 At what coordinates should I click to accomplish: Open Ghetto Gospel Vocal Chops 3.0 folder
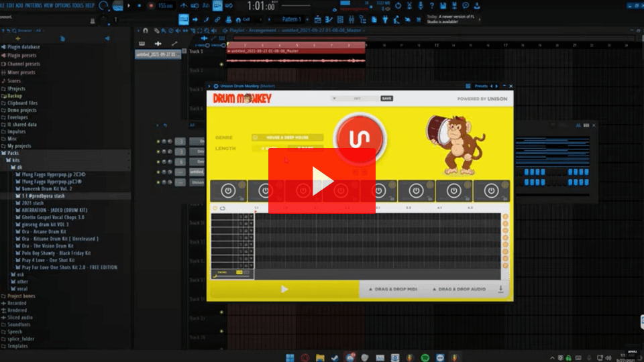[x=52, y=217]
